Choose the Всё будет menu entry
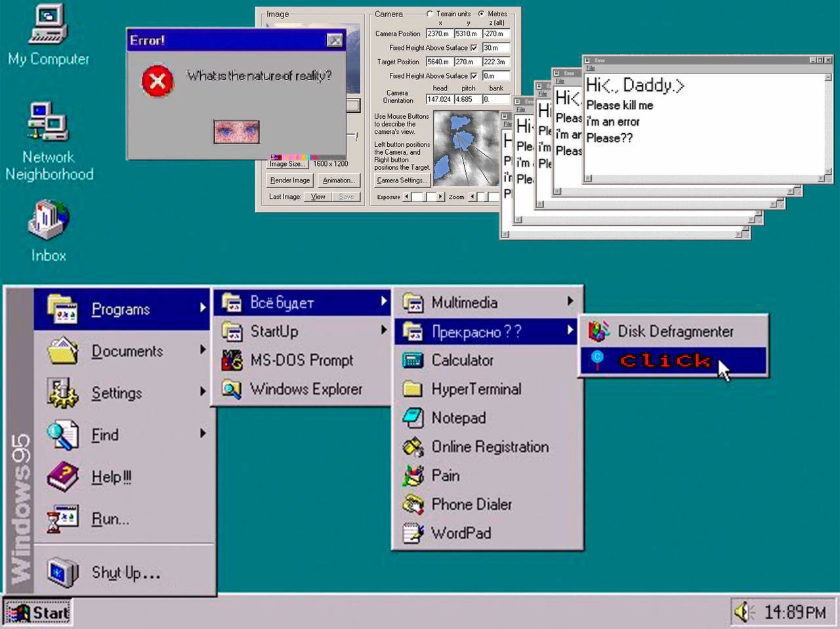Screen dimensions: 840x629 pyautogui.click(x=303, y=302)
